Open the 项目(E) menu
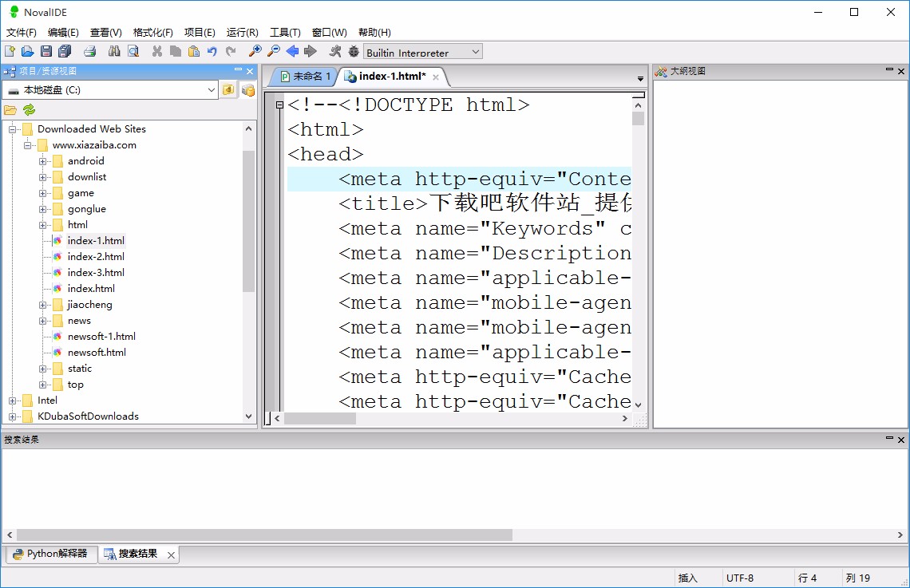 tap(200, 33)
